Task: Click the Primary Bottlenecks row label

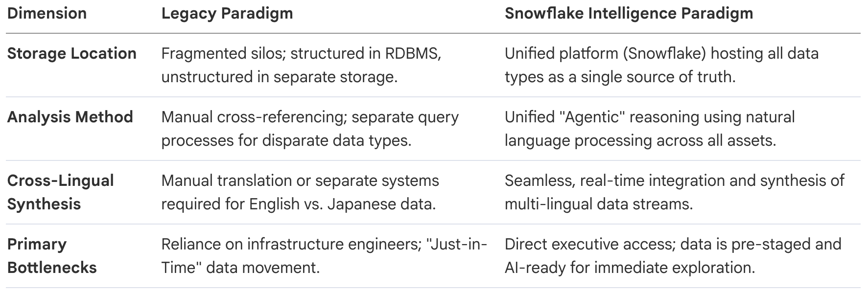Action: [x=52, y=256]
